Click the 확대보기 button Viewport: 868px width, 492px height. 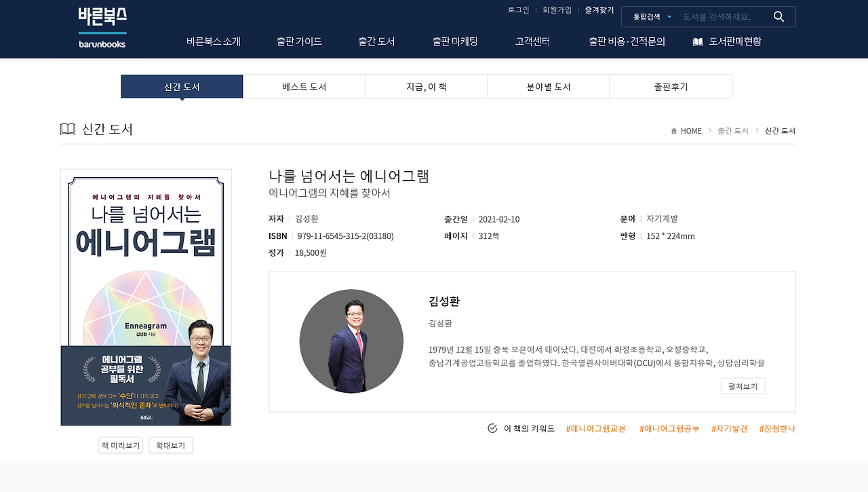point(171,445)
